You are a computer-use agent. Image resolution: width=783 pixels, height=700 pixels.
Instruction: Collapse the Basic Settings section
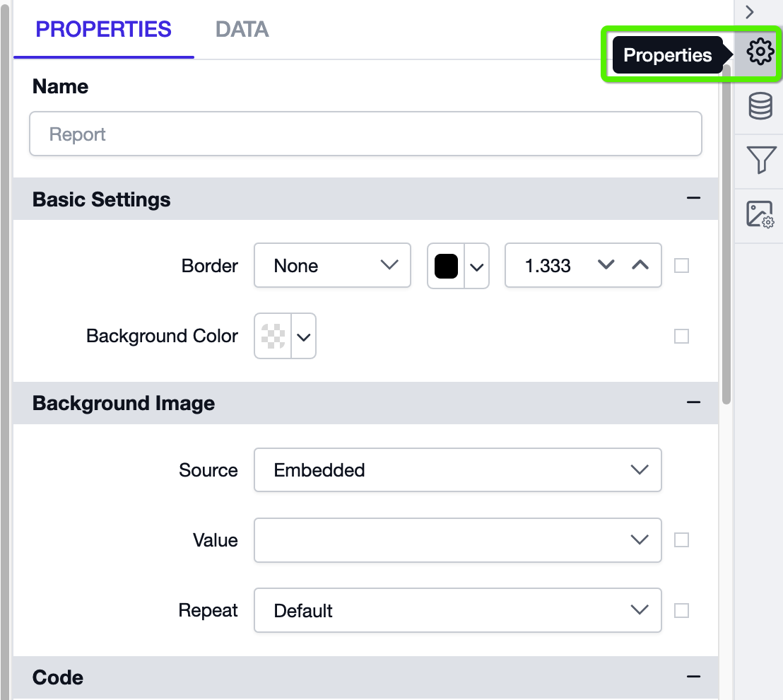(x=693, y=199)
